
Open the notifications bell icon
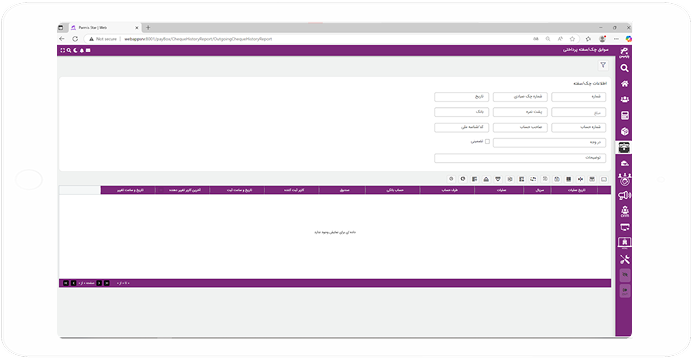pos(82,50)
